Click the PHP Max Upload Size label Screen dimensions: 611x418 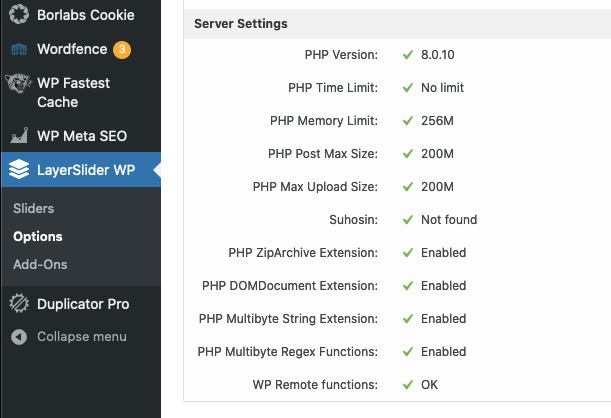315,187
